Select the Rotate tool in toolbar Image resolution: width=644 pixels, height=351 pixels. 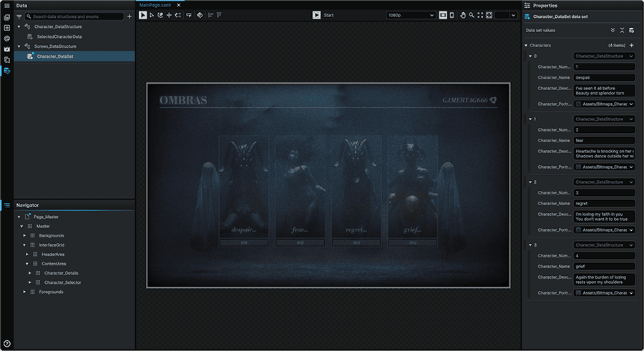[160, 15]
